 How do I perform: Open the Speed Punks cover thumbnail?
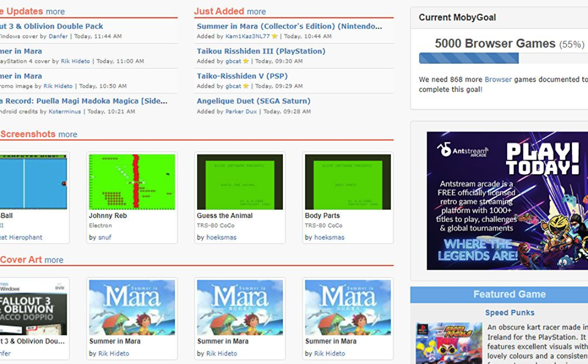point(449,343)
